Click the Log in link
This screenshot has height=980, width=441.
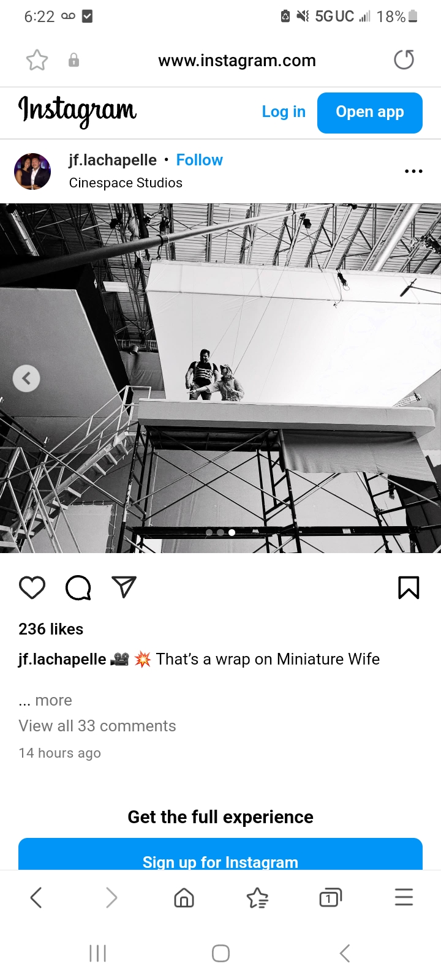coord(284,112)
